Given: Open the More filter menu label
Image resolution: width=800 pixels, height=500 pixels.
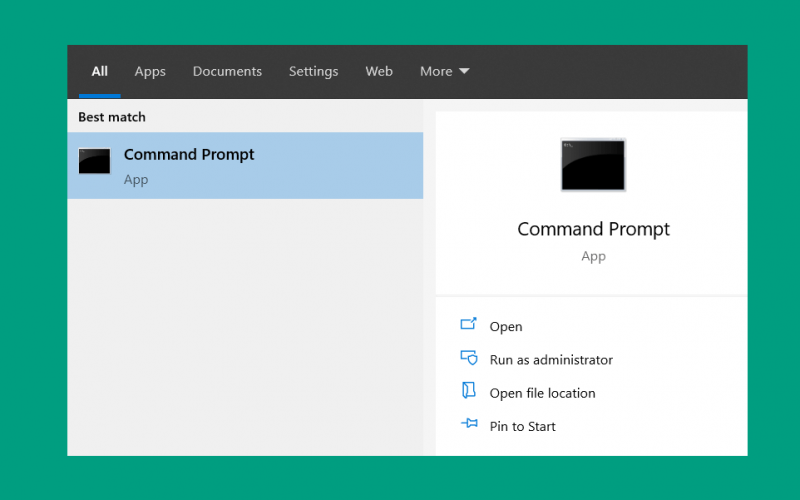Looking at the screenshot, I should click(436, 71).
